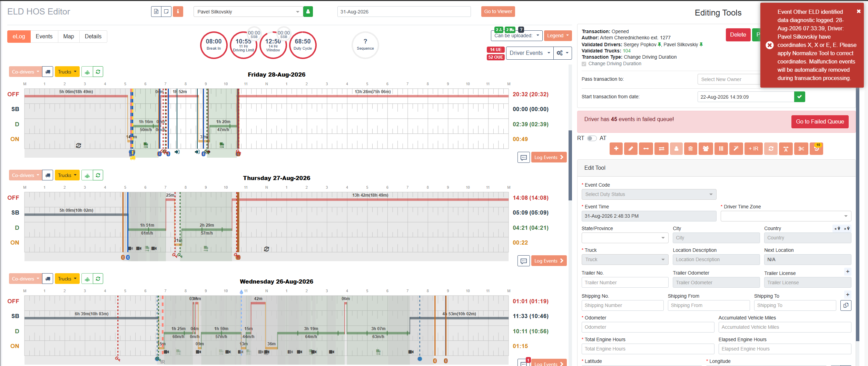Close the red error notification

tap(859, 11)
